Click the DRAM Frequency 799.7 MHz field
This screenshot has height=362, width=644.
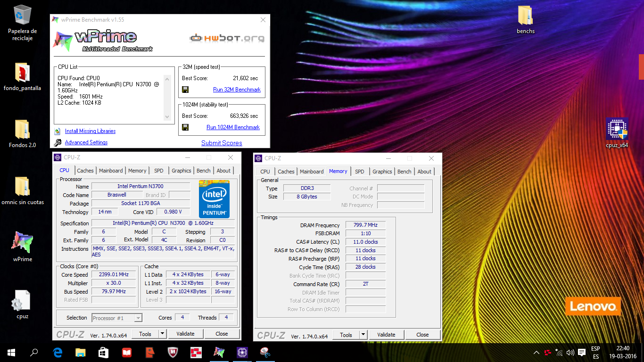click(x=365, y=225)
